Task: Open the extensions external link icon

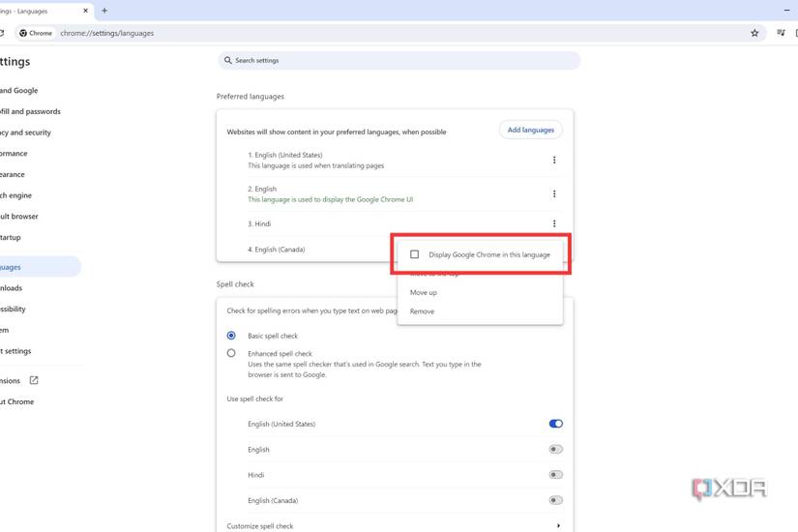Action: 34,380
